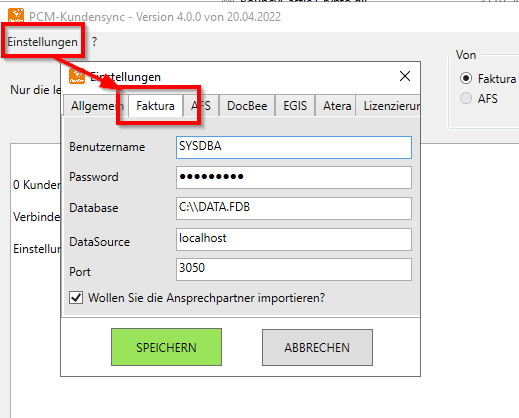Close the Einstellungen dialog with X

[x=405, y=76]
